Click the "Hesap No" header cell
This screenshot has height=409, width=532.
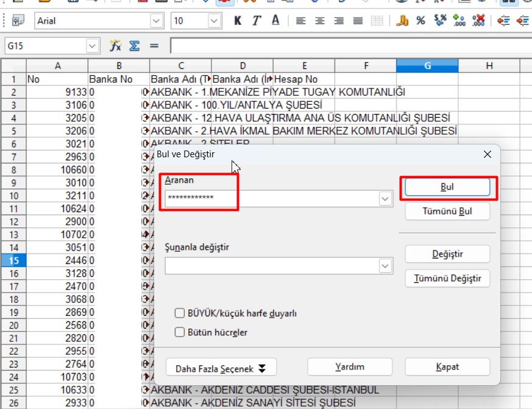304,79
